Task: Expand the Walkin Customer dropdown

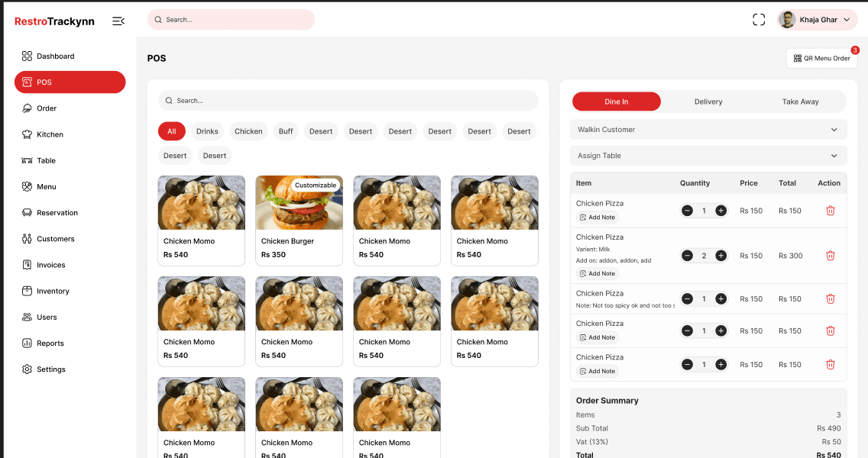Action: click(708, 130)
